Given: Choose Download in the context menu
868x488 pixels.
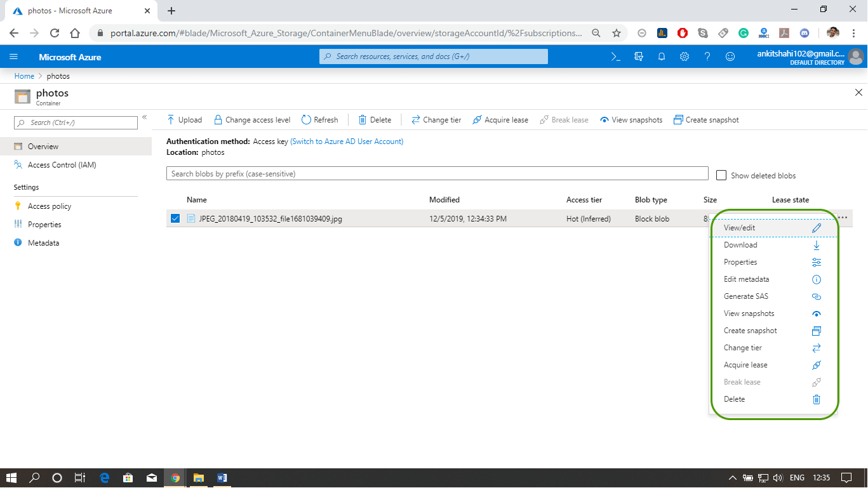Looking at the screenshot, I should coord(740,245).
